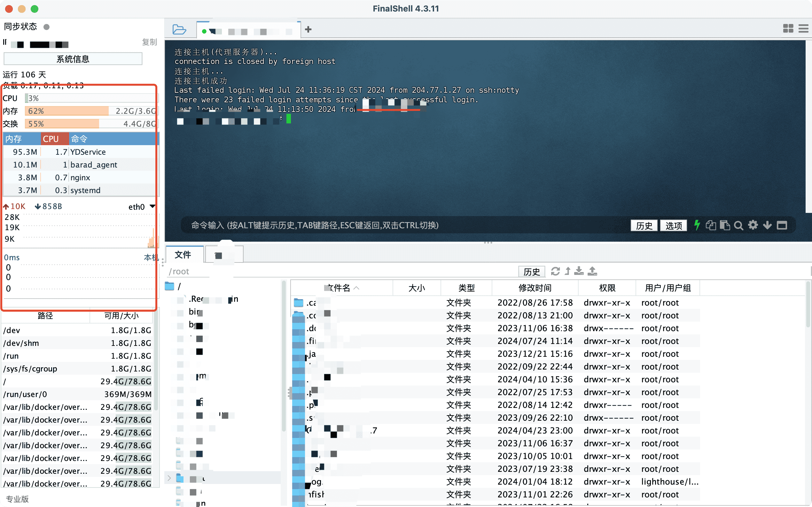This screenshot has height=507, width=812.
Task: Click the paste clipboard icon in terminal toolbar
Action: 725,225
